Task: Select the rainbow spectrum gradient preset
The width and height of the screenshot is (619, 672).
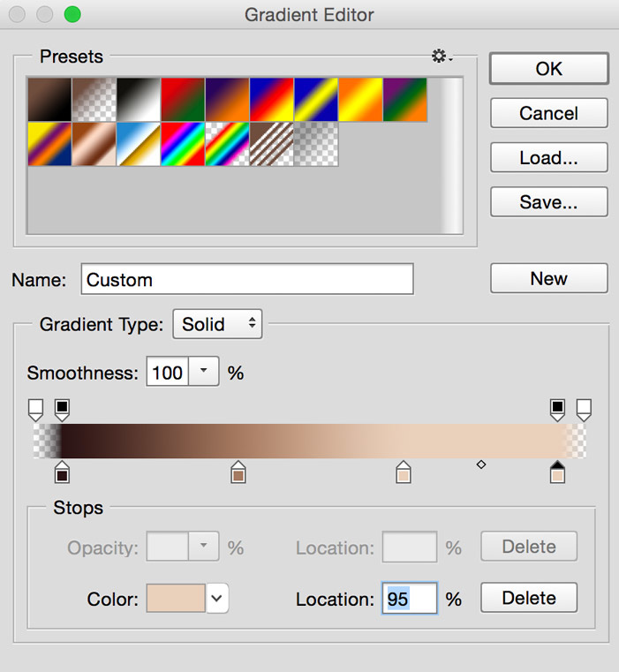Action: [183, 144]
